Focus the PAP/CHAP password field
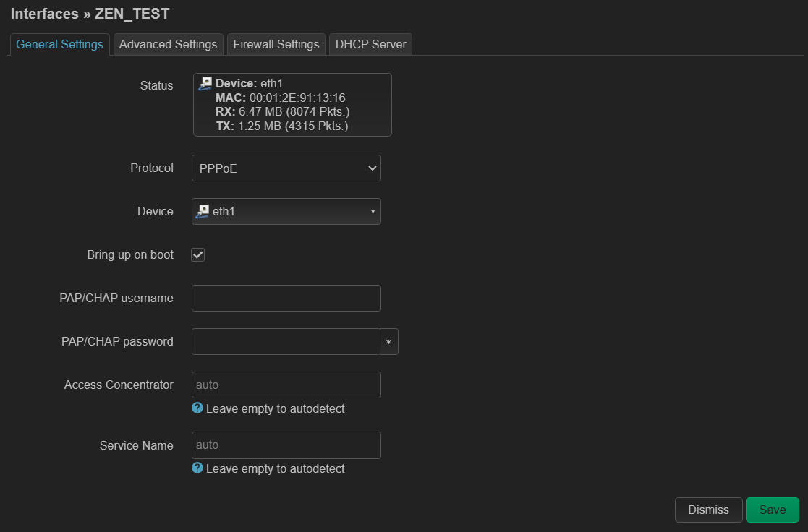 pyautogui.click(x=286, y=341)
